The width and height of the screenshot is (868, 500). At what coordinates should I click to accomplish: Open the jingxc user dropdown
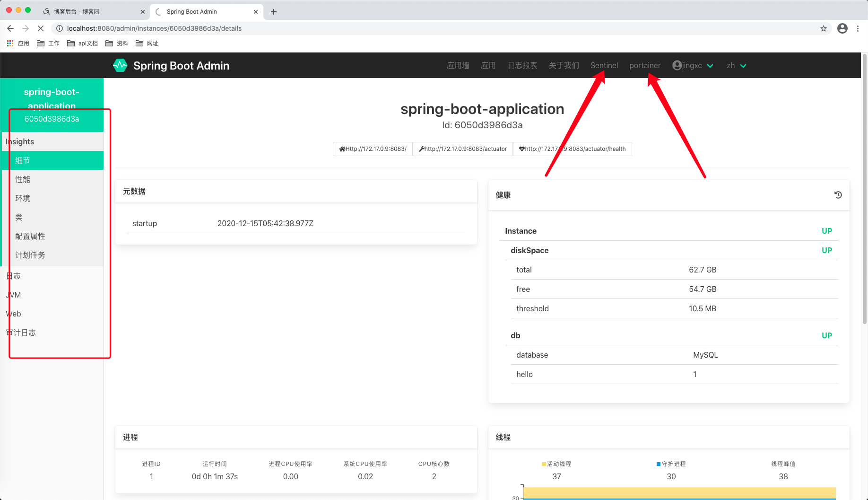(693, 65)
